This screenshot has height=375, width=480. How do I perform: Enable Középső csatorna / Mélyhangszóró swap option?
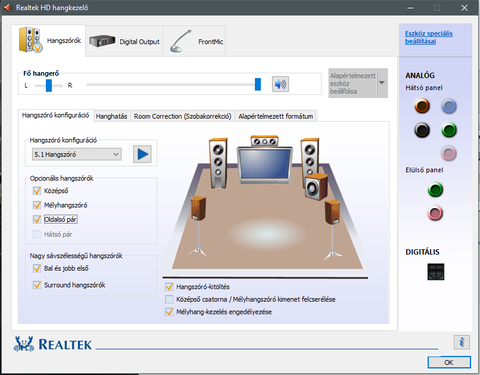[169, 299]
